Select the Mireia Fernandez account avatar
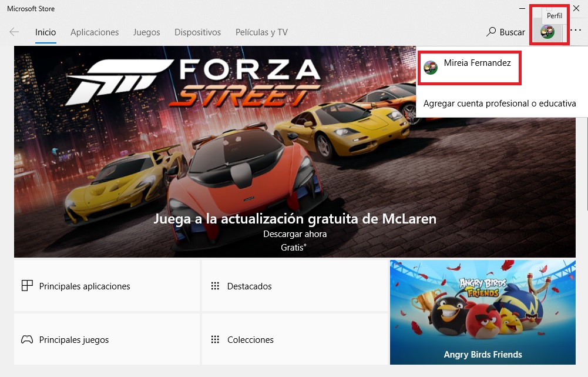The width and height of the screenshot is (588, 377). tap(431, 67)
